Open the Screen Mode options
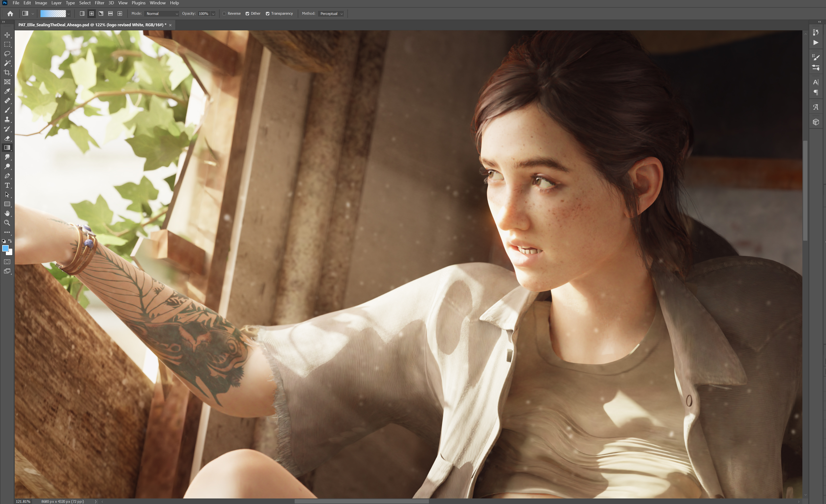Viewport: 826px width, 504px height. [x=7, y=271]
